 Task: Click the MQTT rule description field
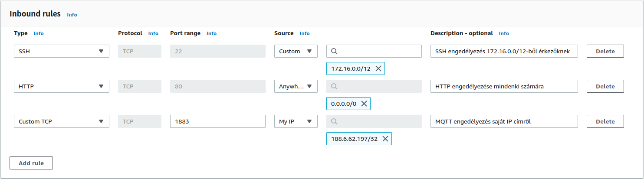tap(504, 121)
